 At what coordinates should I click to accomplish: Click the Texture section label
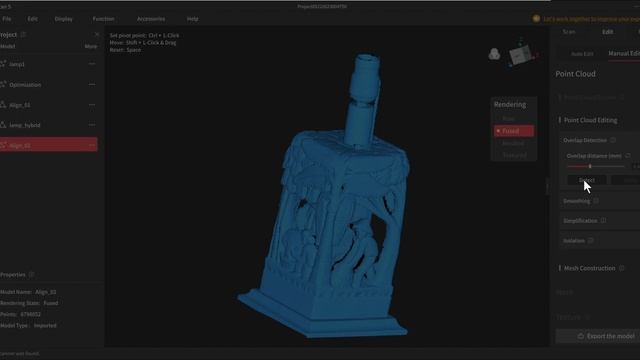(x=568, y=317)
